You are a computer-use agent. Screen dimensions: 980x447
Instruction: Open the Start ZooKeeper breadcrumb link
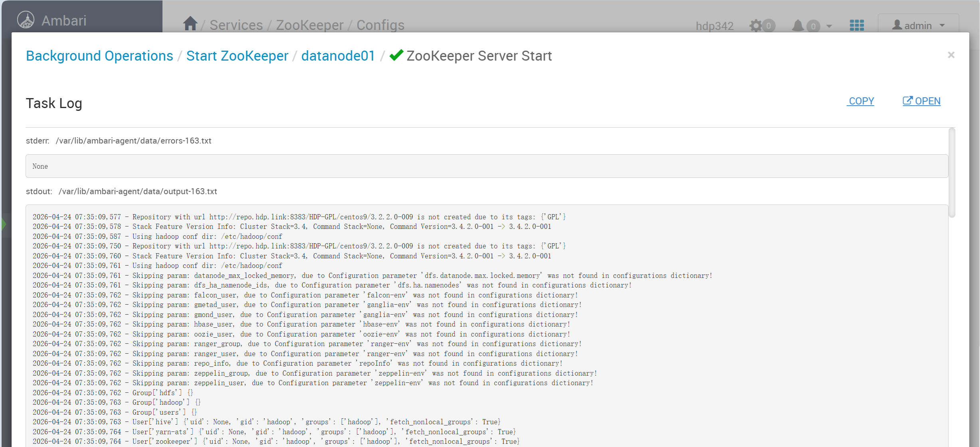[237, 56]
